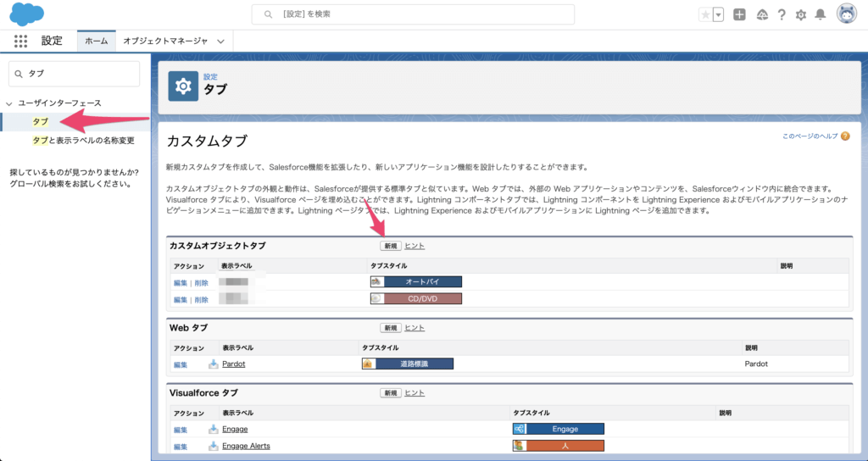Open the global actions plus icon
Image resolution: width=868 pixels, height=461 pixels.
[739, 15]
